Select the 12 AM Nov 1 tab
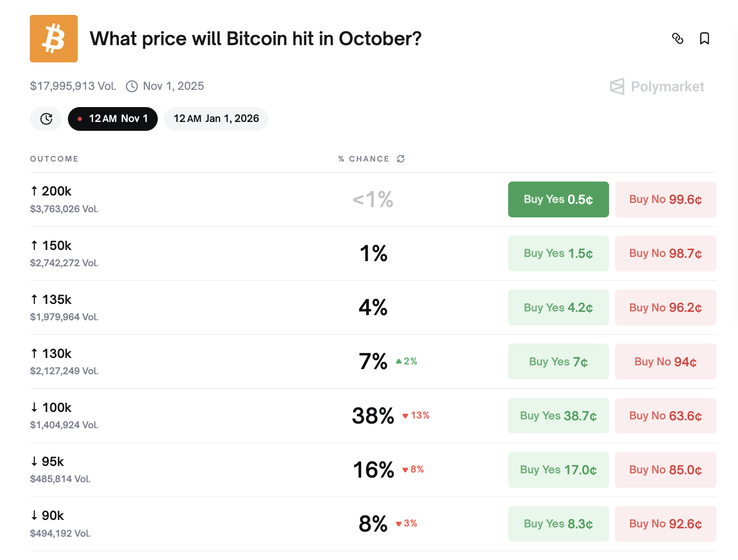The width and height of the screenshot is (738, 560). coord(113,119)
